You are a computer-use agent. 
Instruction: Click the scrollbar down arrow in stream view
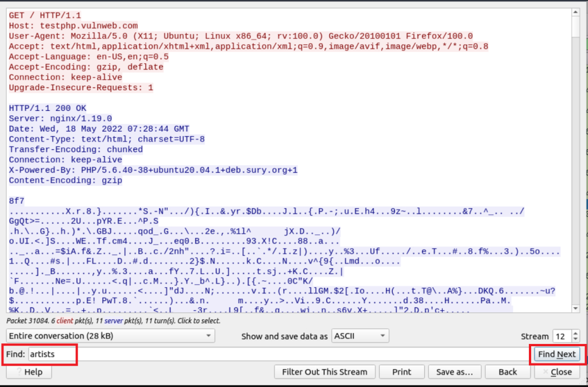click(x=576, y=309)
